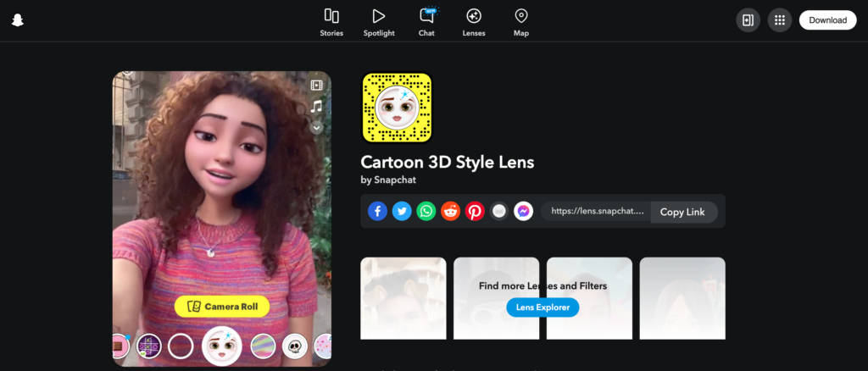The width and height of the screenshot is (868, 371).
Task: Expand the chevron below music icon
Action: coord(316,128)
